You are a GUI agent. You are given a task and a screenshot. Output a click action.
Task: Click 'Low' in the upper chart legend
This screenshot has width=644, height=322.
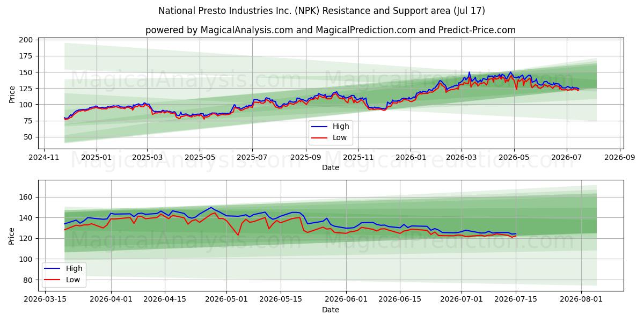click(x=340, y=137)
